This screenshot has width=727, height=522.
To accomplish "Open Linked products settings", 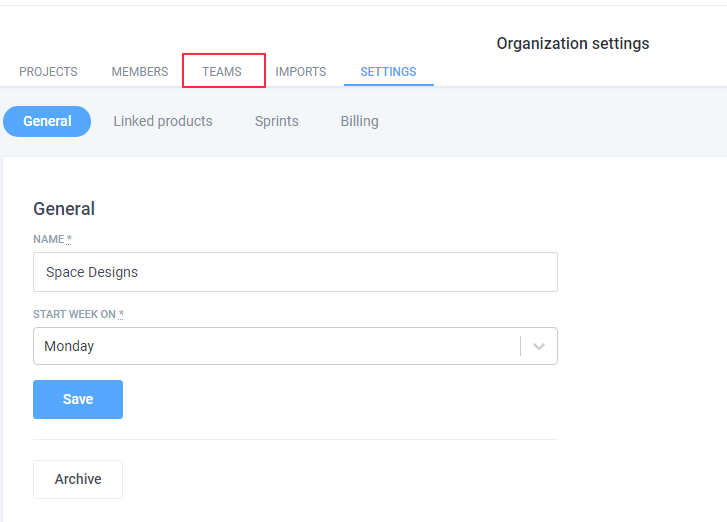I will [x=163, y=121].
